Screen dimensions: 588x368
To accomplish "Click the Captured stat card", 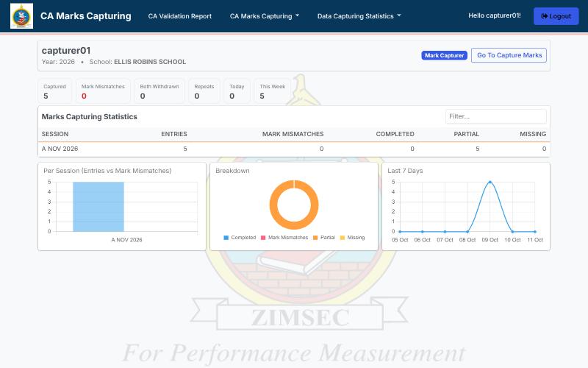I will point(54,91).
